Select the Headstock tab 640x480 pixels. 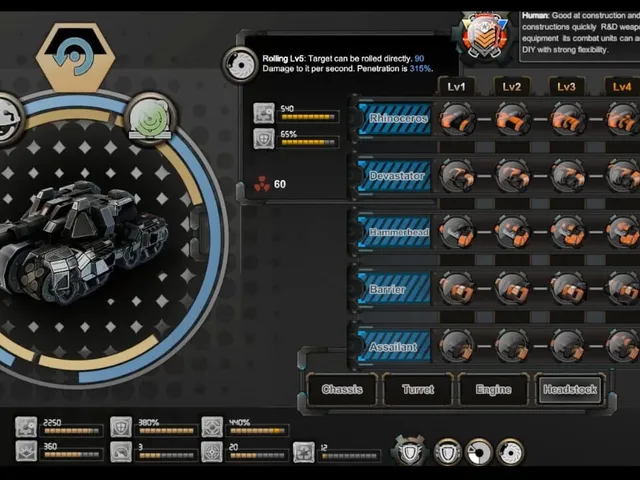(570, 389)
